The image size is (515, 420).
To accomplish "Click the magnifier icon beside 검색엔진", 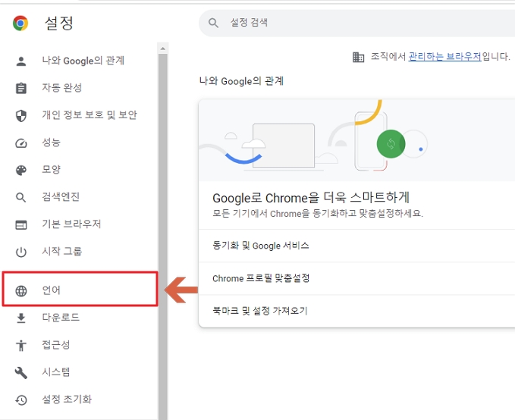I will [x=20, y=197].
